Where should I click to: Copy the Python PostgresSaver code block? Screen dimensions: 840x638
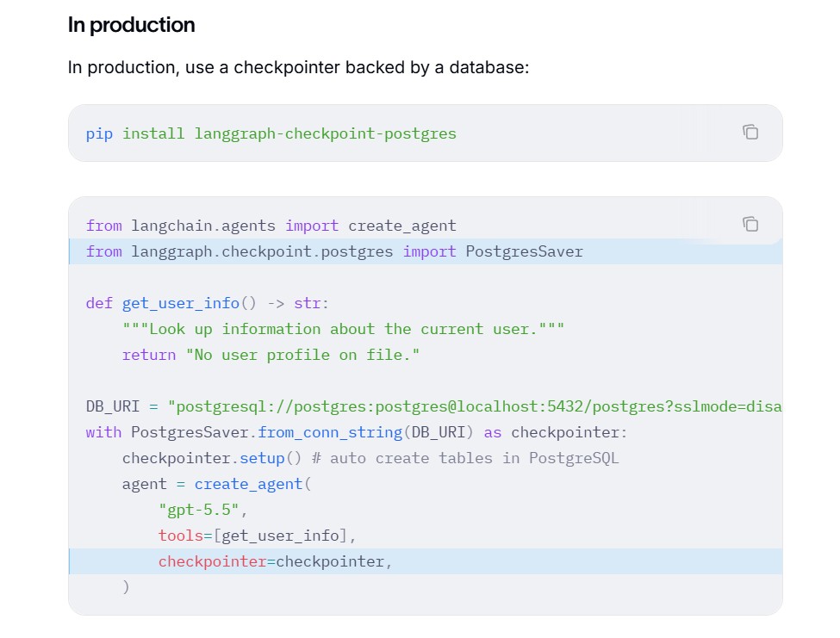(x=750, y=224)
